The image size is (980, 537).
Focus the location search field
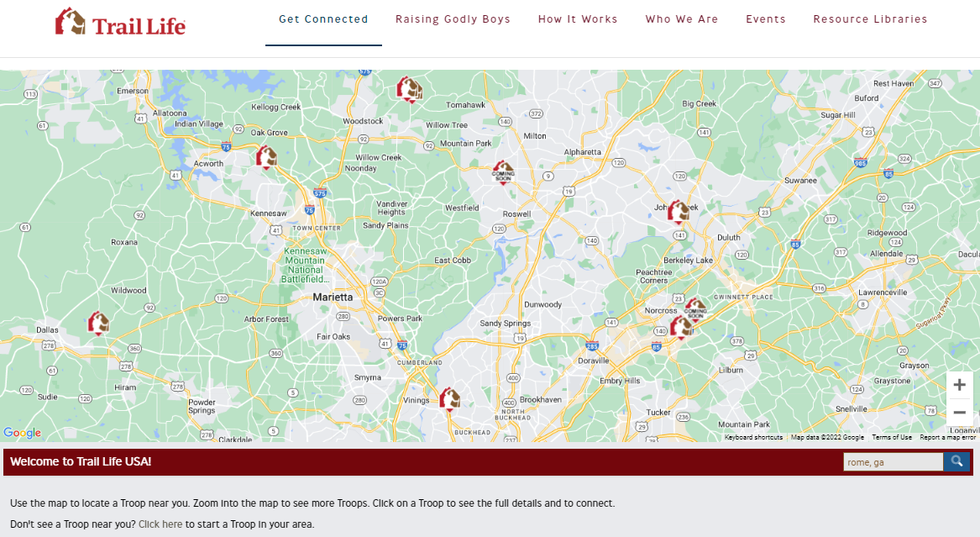click(x=894, y=462)
